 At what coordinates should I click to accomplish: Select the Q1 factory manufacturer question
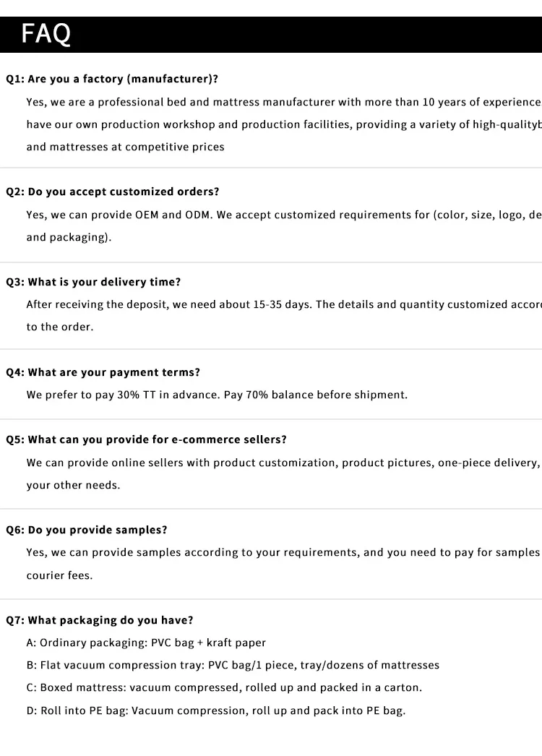pos(112,79)
